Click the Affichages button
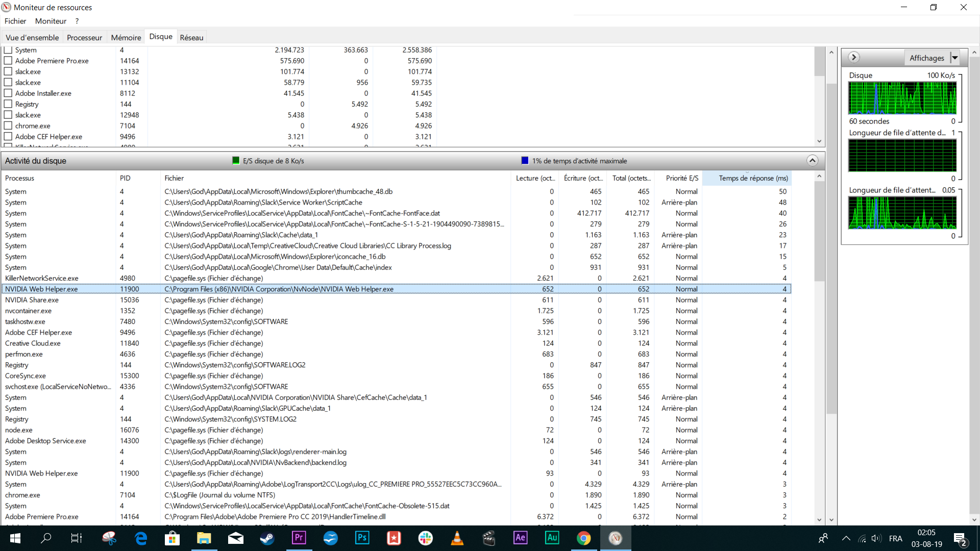This screenshot has height=551, width=980. pyautogui.click(x=926, y=58)
